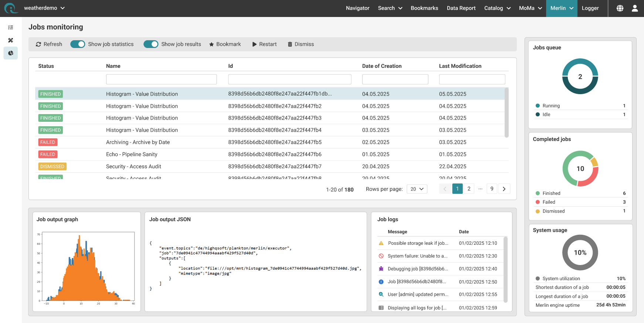Image resolution: width=644 pixels, height=323 pixels.
Task: Open the task list sidebar icon
Action: point(11,27)
